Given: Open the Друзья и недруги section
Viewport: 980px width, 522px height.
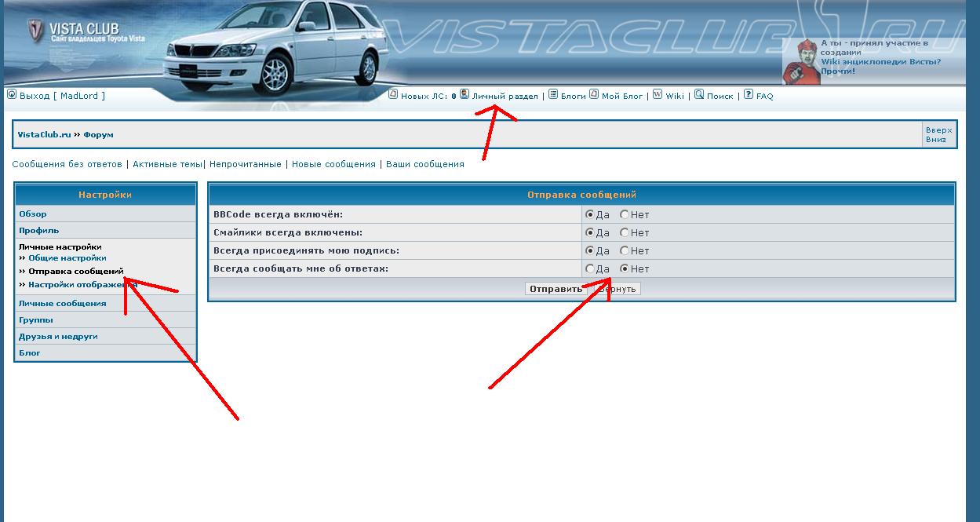Looking at the screenshot, I should 58,337.
